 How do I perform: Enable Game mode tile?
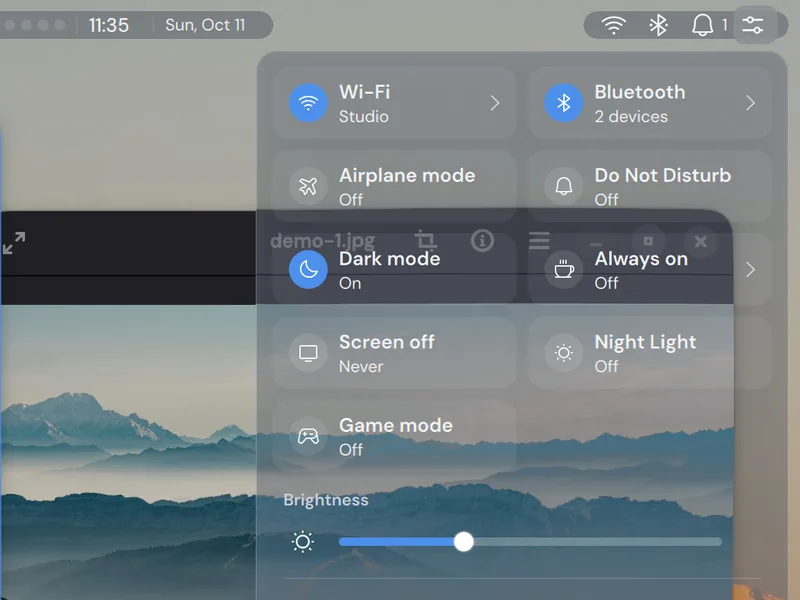click(394, 436)
